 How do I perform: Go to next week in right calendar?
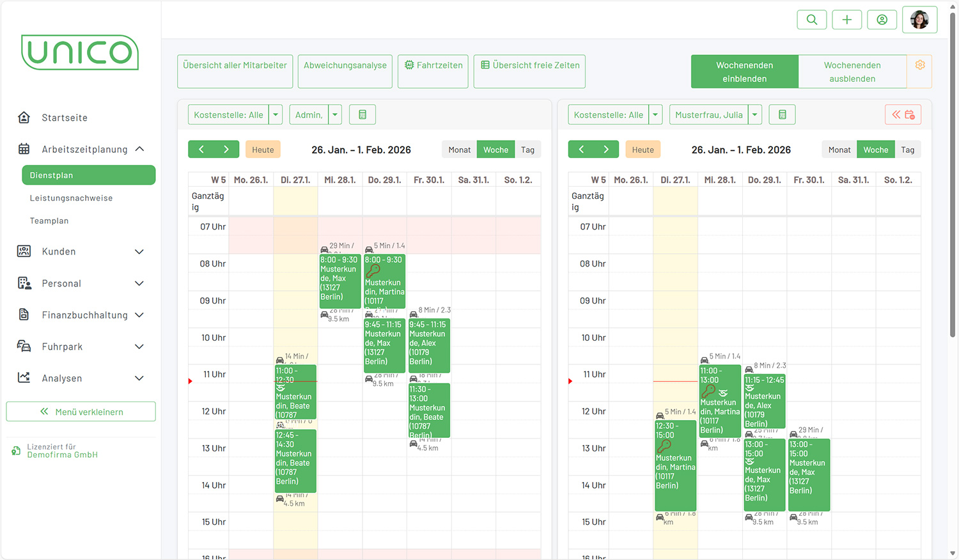(606, 150)
